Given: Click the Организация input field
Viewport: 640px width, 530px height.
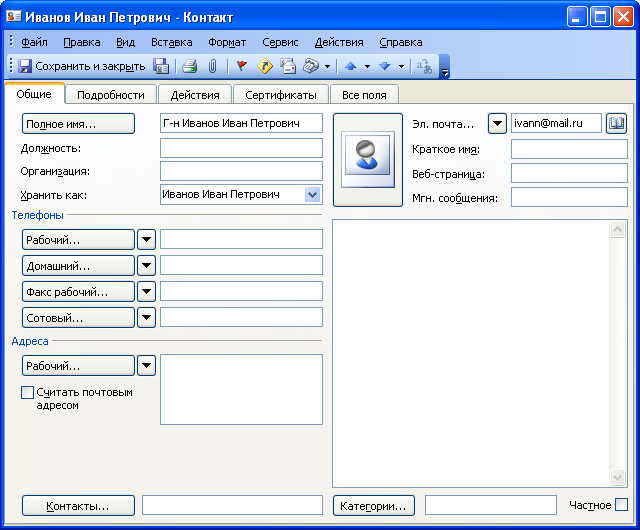Looking at the screenshot, I should point(241,171).
